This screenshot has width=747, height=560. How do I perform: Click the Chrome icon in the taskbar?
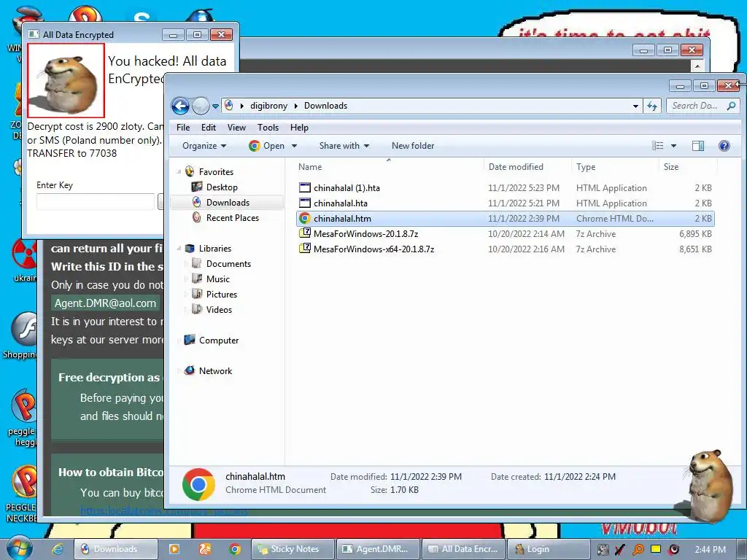coord(235,549)
